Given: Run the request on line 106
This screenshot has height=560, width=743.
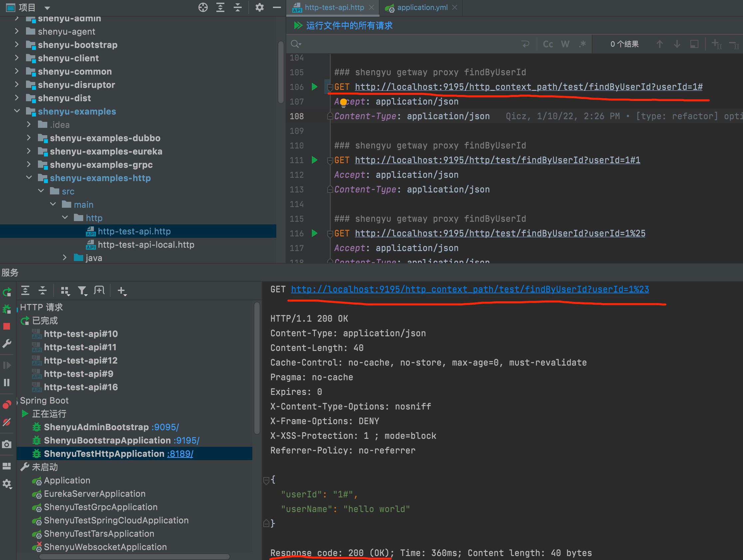Looking at the screenshot, I should [x=314, y=87].
